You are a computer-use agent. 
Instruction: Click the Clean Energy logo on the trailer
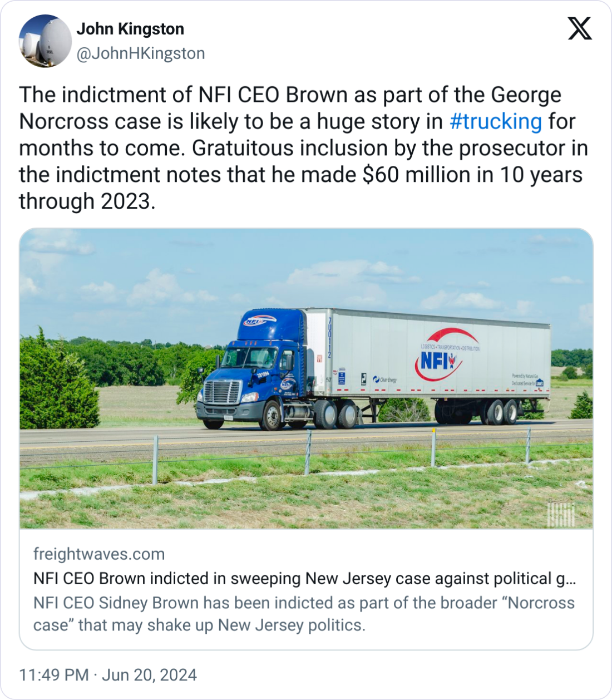point(385,379)
